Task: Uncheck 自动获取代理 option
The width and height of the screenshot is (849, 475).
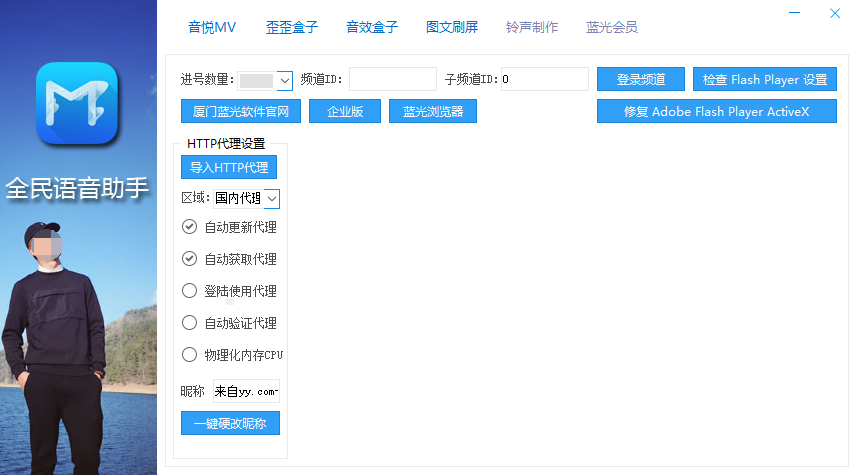Action: (x=189, y=258)
